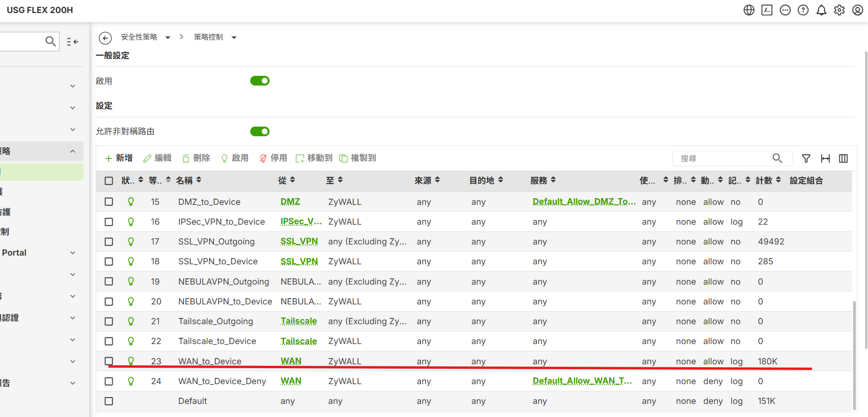The height and width of the screenshot is (417, 868).
Task: Click the status bulb of WAN_to_Device_Deny rule
Action: (x=131, y=381)
